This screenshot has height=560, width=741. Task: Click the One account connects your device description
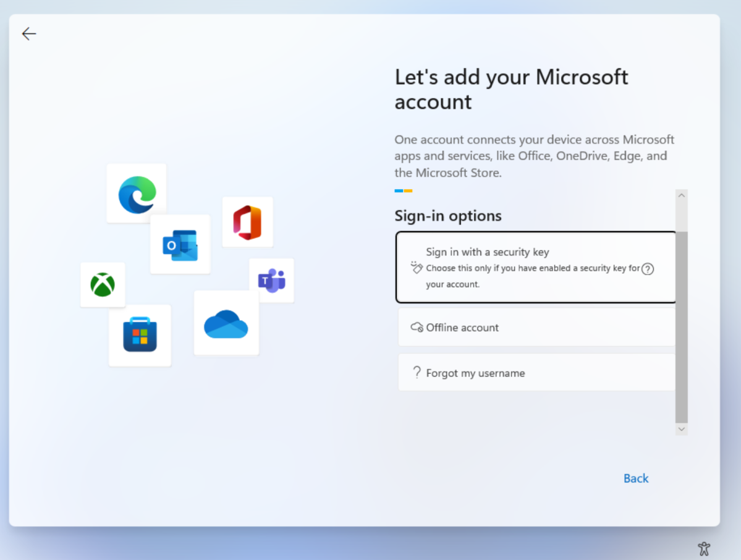[x=535, y=156]
